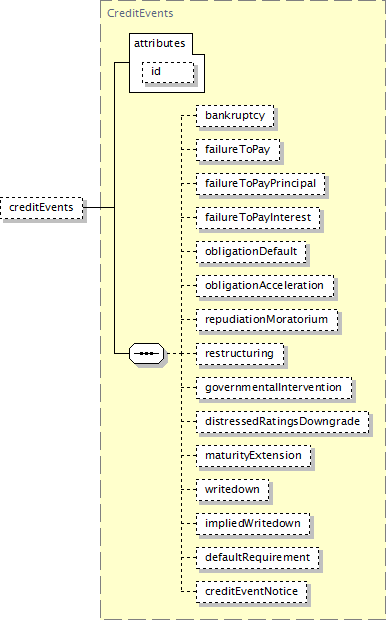Click obligationAcceleration element
The width and height of the screenshot is (386, 620).
coord(265,286)
